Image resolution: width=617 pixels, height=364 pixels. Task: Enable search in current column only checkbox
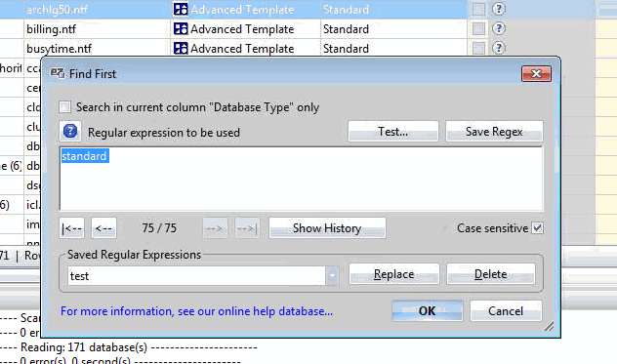point(65,106)
